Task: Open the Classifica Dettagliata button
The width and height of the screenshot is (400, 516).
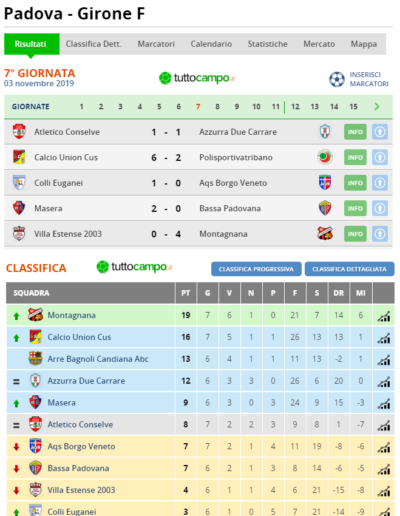Action: (349, 269)
